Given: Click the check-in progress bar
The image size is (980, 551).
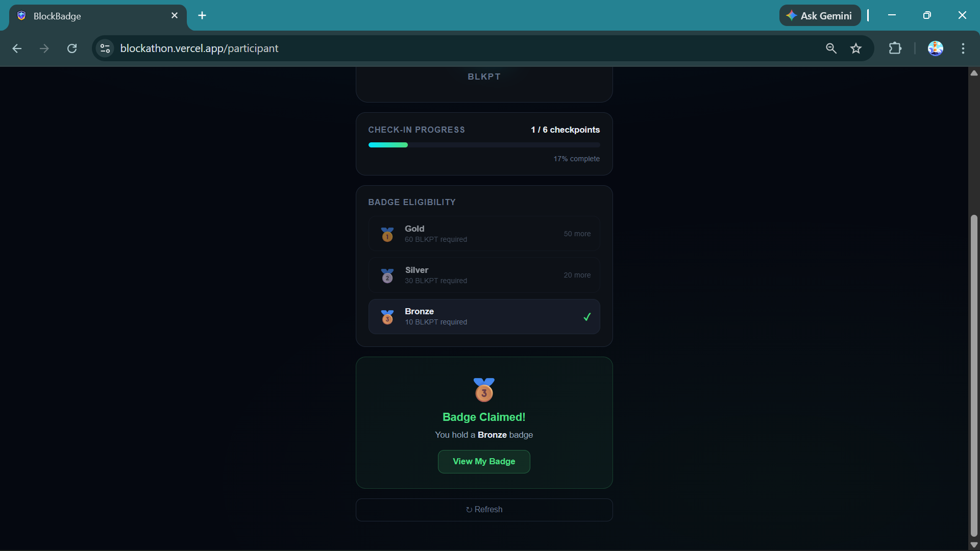Looking at the screenshot, I should tap(484, 145).
